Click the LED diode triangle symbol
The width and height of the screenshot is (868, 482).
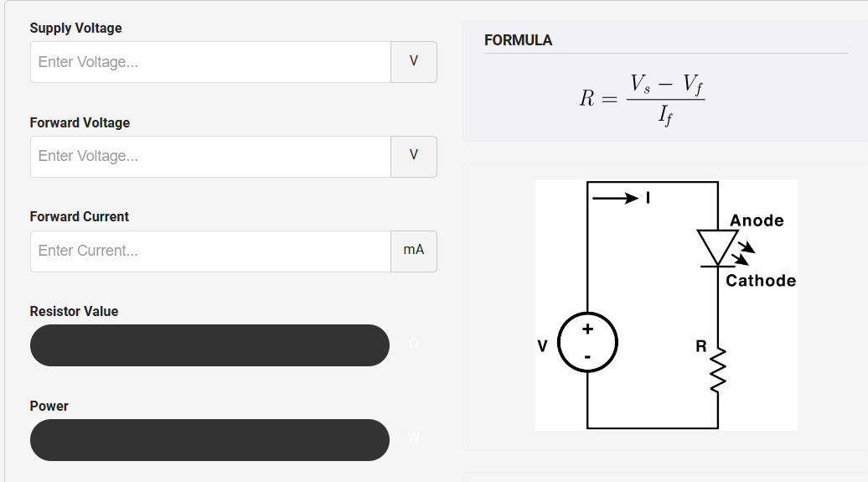pos(718,248)
